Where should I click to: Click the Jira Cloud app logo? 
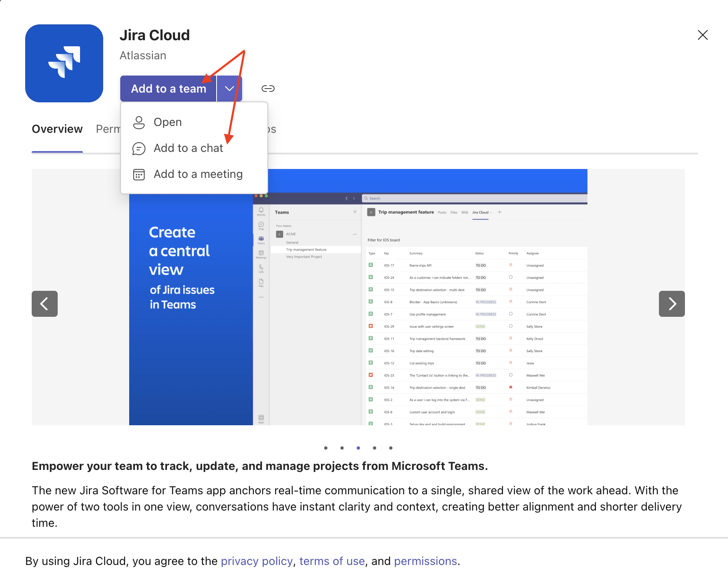pyautogui.click(x=64, y=63)
